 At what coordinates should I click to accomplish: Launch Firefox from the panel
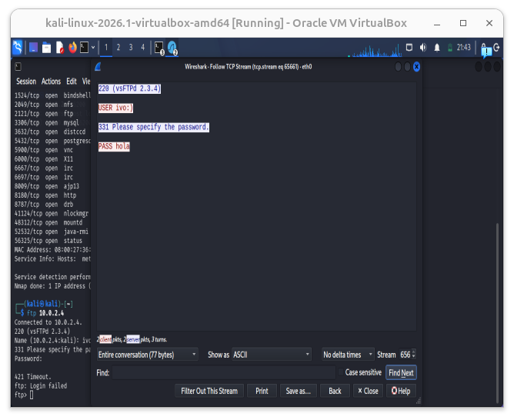pos(72,48)
